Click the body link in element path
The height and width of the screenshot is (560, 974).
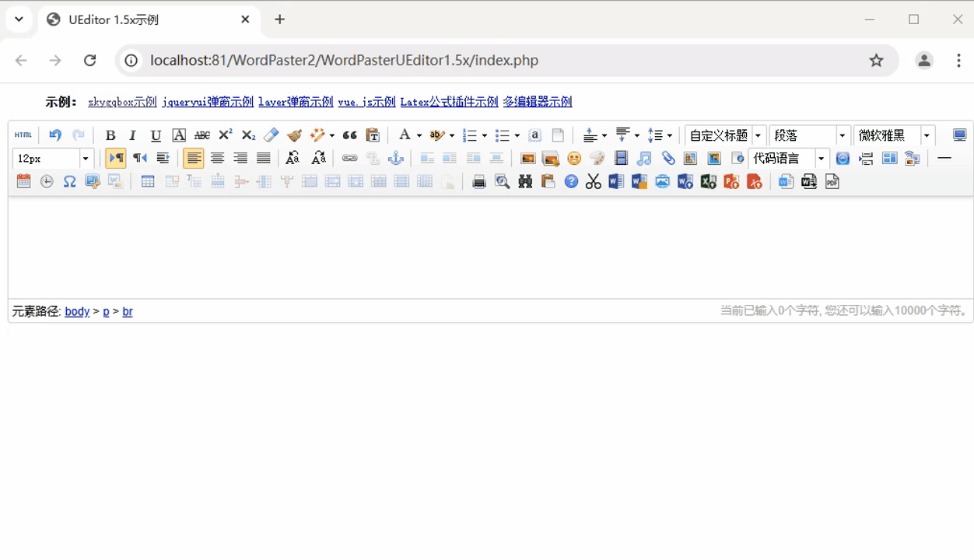[x=77, y=311]
